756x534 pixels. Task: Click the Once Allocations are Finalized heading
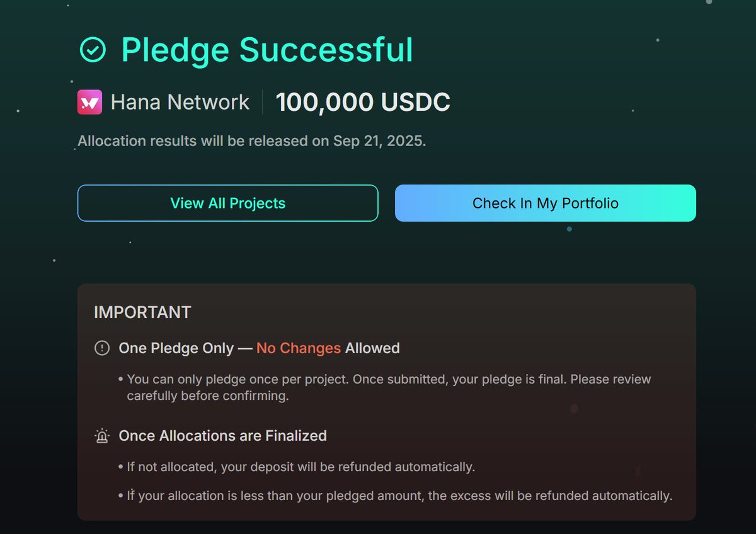point(222,436)
